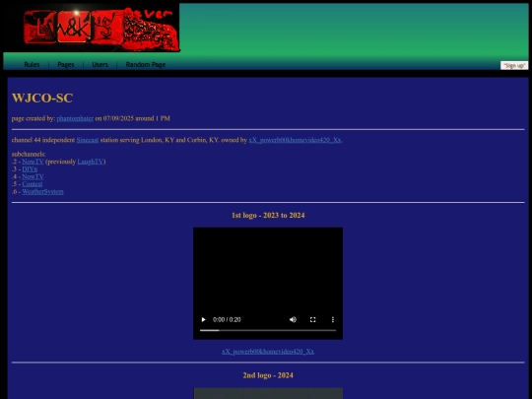Click the 0:00 / 0:20 time display
The width and height of the screenshot is (532, 399).
[227, 319]
